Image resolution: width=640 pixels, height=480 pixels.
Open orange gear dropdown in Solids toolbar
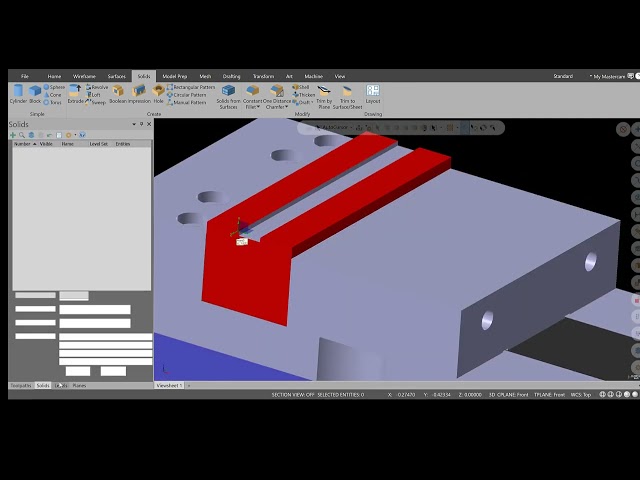click(x=75, y=135)
